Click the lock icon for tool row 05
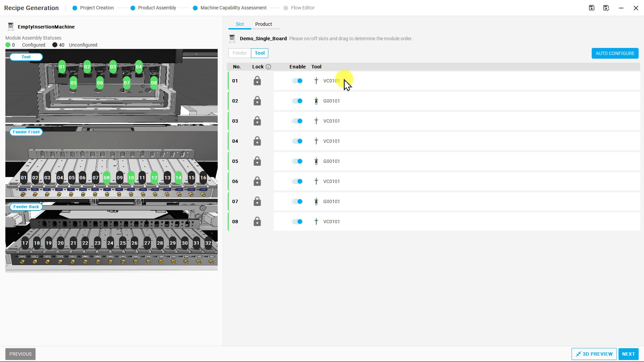The height and width of the screenshot is (362, 644). click(x=257, y=161)
